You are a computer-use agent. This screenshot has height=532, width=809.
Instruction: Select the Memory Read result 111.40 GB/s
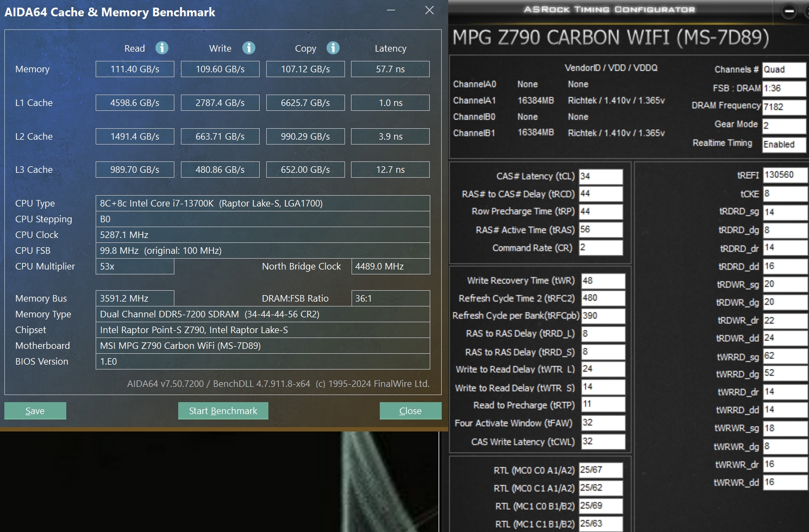(135, 69)
